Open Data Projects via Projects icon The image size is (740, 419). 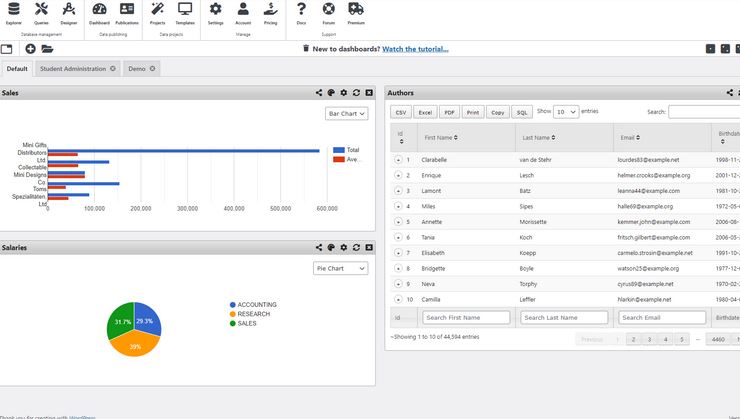coord(158,13)
